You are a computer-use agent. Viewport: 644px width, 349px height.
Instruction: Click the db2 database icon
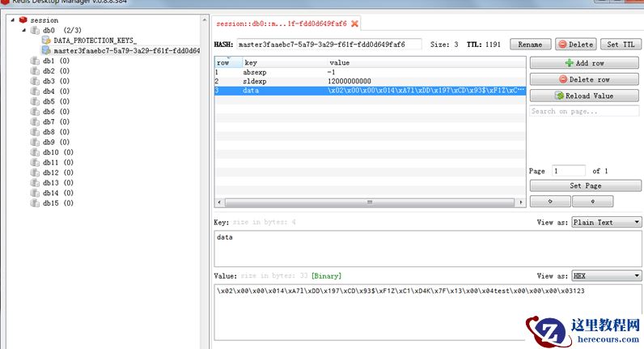click(x=35, y=71)
